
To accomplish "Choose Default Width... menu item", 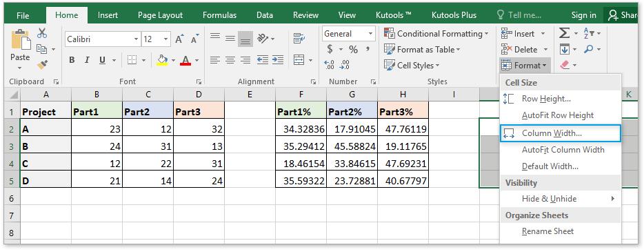I will 560,166.
